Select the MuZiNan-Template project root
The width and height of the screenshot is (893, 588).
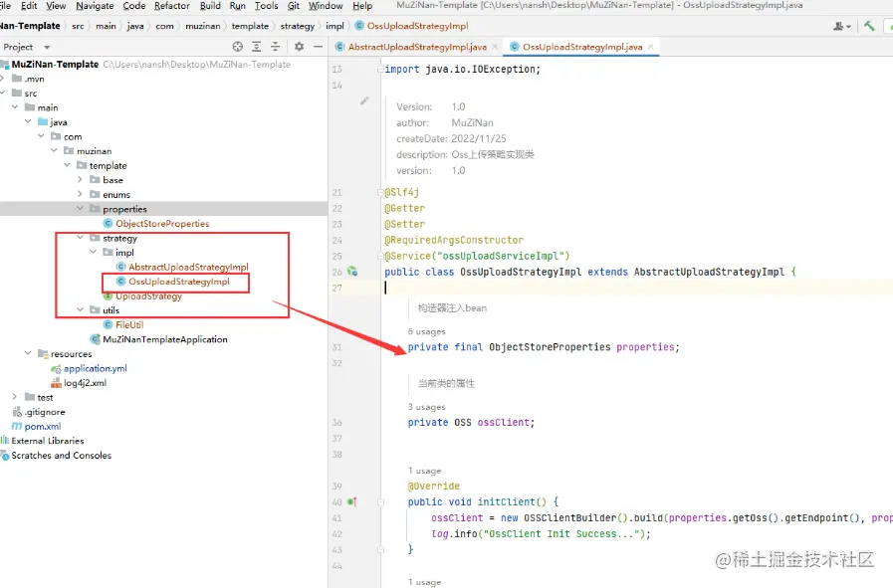pos(55,65)
